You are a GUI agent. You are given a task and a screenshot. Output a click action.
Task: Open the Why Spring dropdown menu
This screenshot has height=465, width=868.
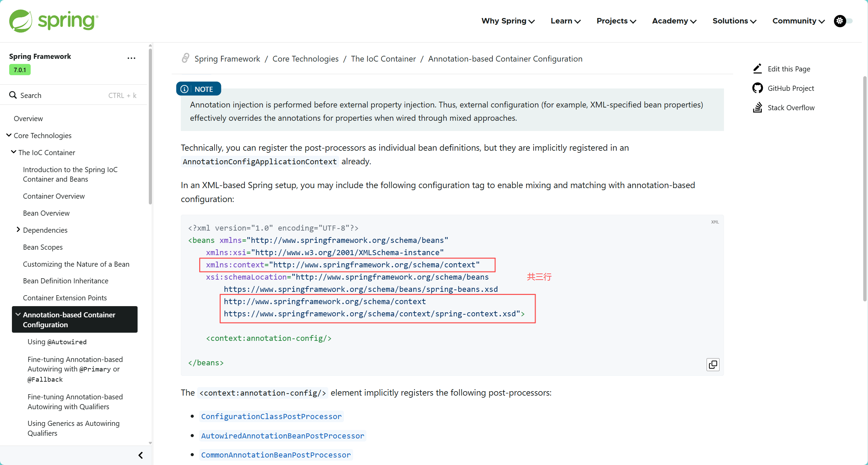[508, 21]
